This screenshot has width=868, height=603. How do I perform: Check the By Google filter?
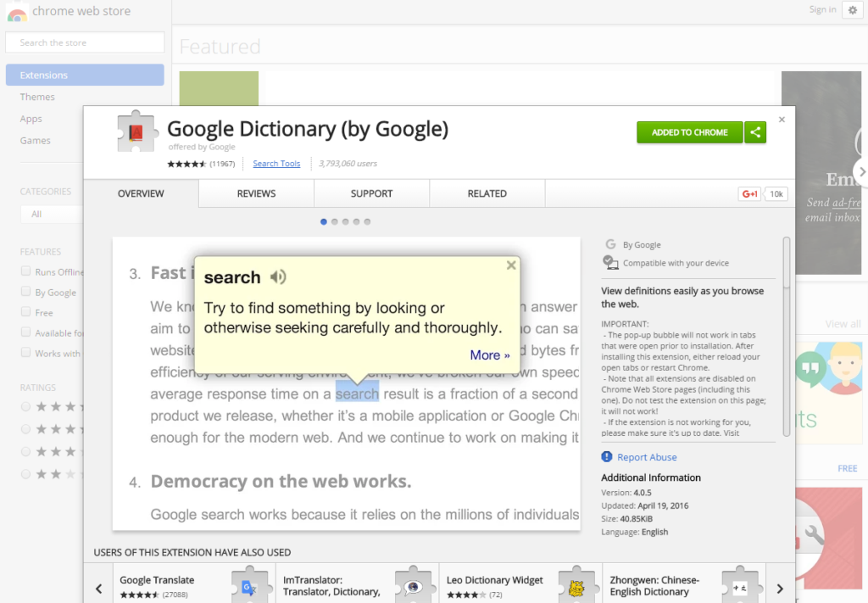[25, 292]
